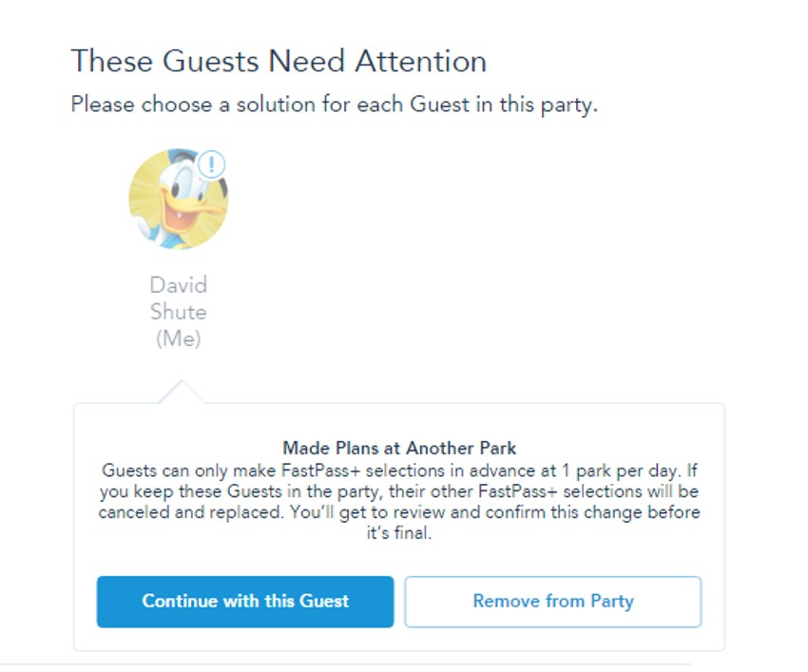This screenshot has width=808, height=672.
Task: Select the David Shute (Me) guest name
Action: point(179,312)
